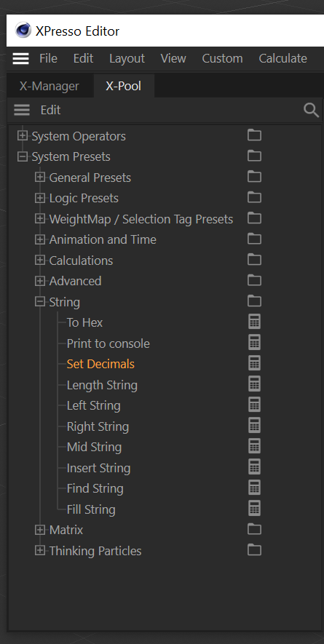Screen dimensions: 324x644
Task: Click the Cinema 4D logo in title bar
Action: (x=23, y=31)
